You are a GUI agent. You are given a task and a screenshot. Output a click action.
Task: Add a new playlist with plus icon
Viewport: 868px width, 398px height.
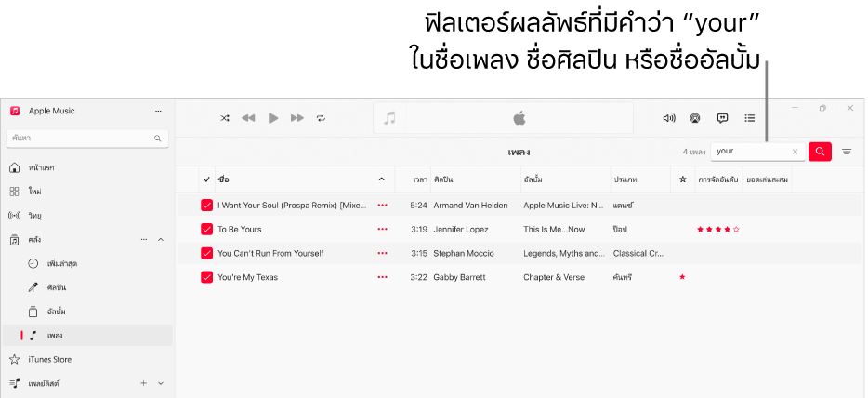[x=143, y=383]
